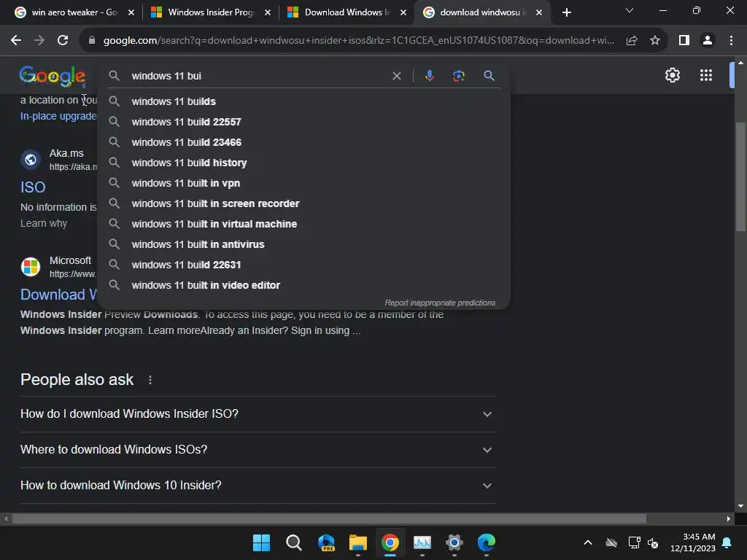This screenshot has width=747, height=560.
Task: Bookmark this page with the star icon
Action: (655, 41)
